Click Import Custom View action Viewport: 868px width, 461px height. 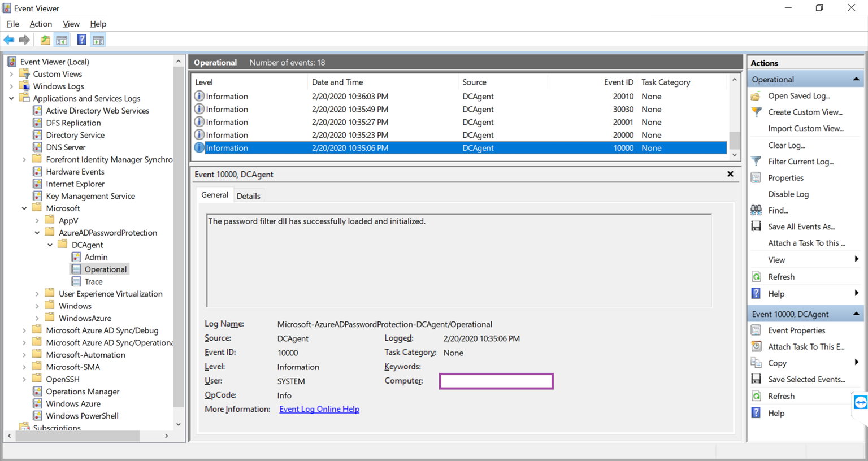806,128
